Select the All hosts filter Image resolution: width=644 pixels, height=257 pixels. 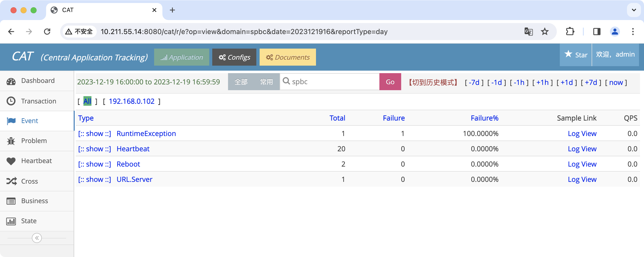click(x=87, y=101)
